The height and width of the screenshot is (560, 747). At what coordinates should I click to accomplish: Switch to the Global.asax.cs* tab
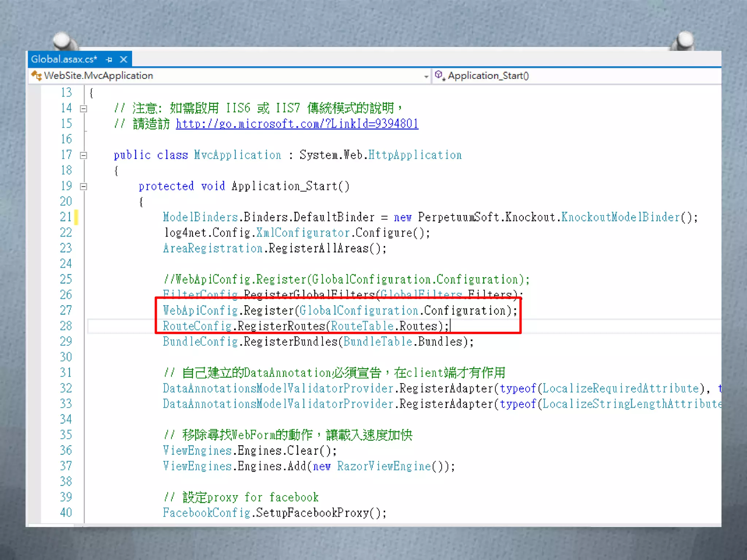click(x=64, y=59)
